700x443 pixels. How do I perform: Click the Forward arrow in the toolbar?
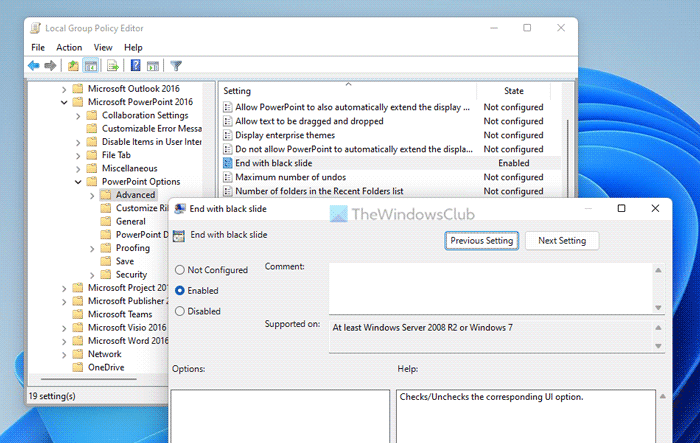[50, 66]
